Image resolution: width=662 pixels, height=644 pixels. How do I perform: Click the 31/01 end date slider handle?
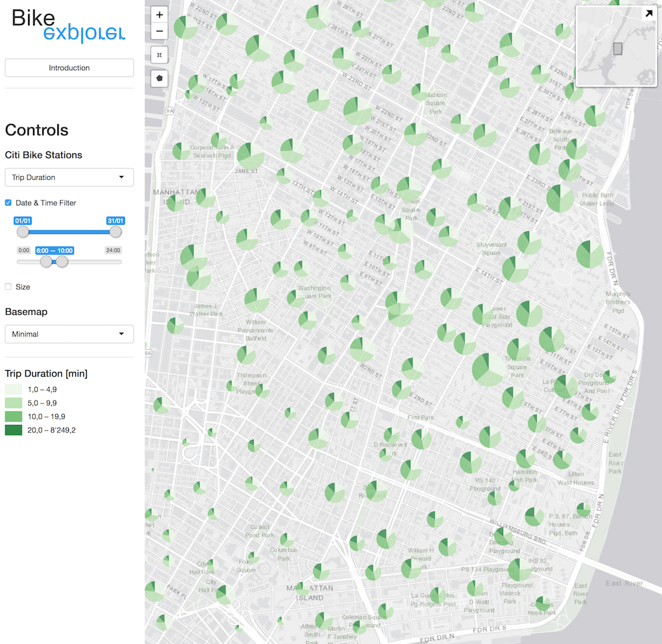115,232
